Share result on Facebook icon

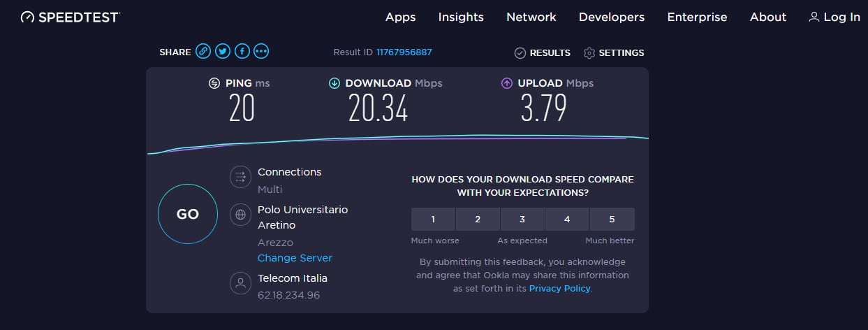pos(242,51)
